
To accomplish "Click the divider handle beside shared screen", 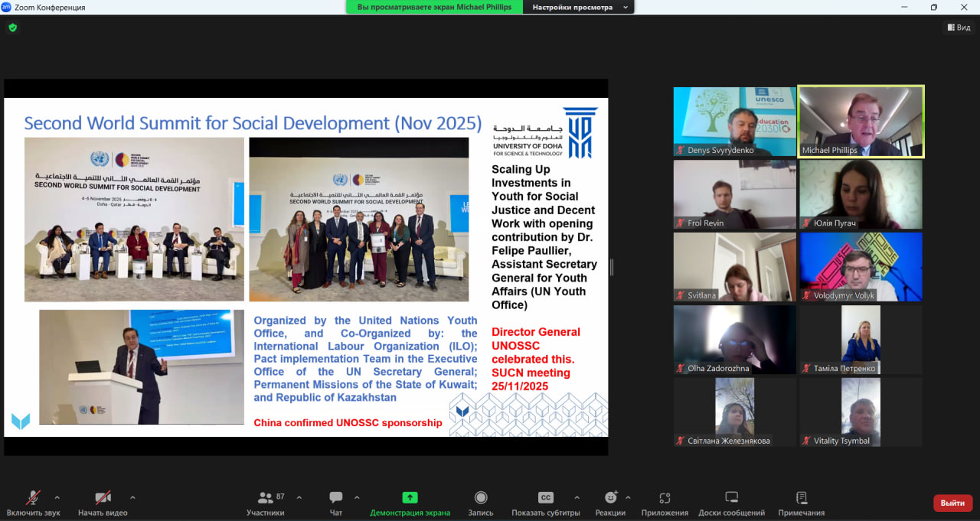I will tap(612, 267).
